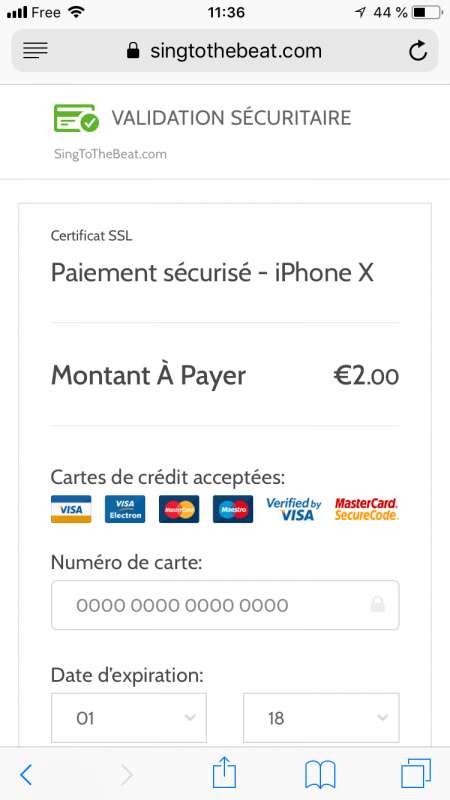The image size is (450, 800).
Task: Tap the green validated card icon
Action: pyautogui.click(x=76, y=118)
